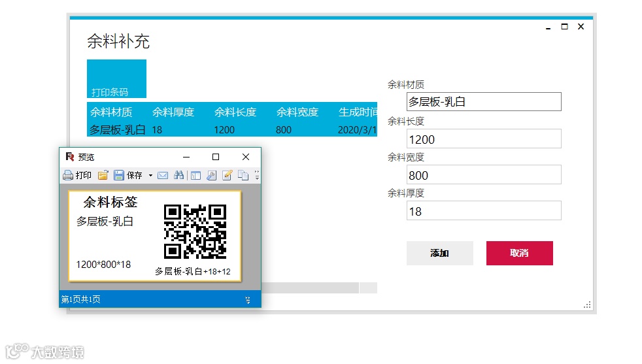Click the 余料厚度 column header

click(173, 112)
